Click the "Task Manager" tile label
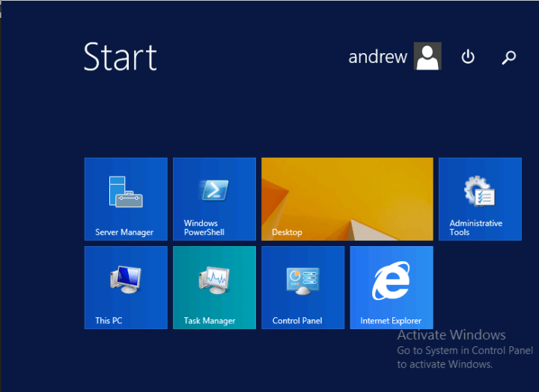The image size is (539, 392). (x=210, y=321)
